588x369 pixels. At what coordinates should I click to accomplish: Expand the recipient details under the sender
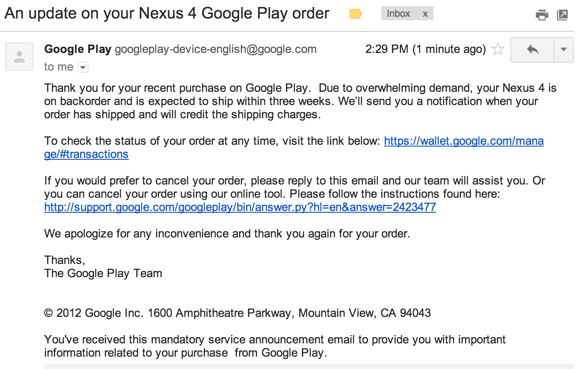[x=83, y=67]
